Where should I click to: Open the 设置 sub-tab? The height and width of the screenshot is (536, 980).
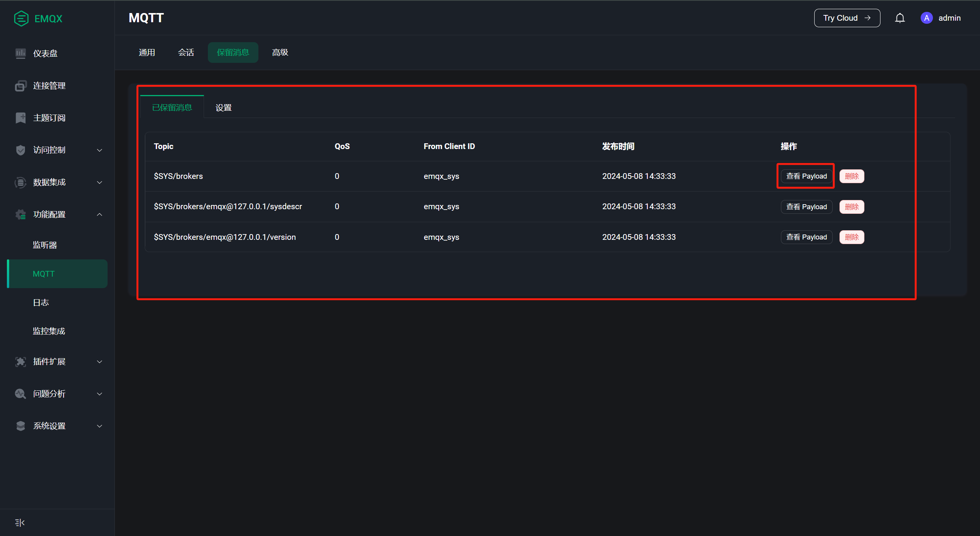coord(224,108)
